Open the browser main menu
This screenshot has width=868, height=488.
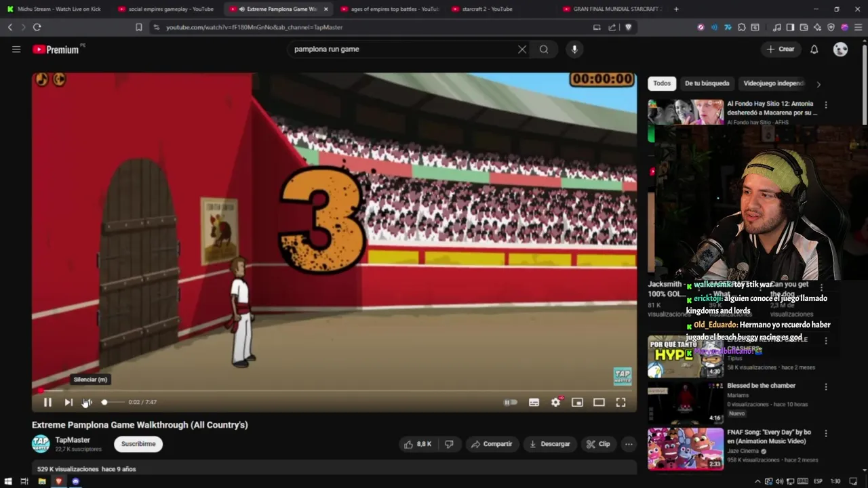[x=858, y=27]
